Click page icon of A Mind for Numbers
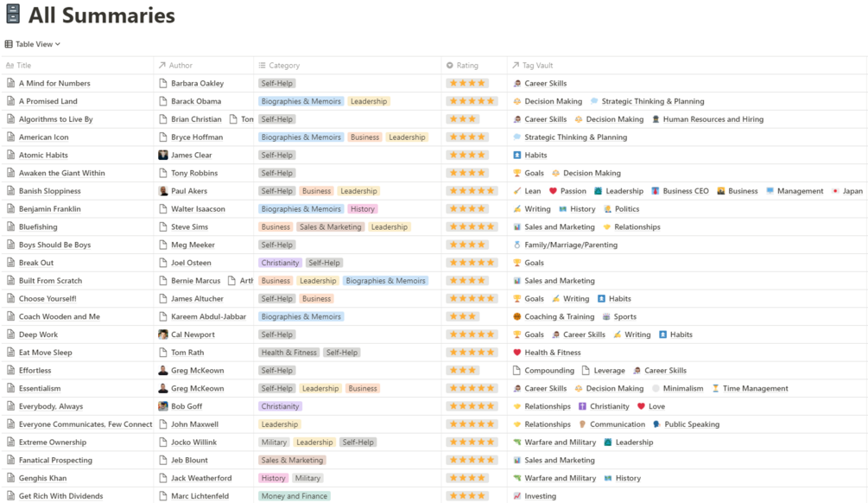The height and width of the screenshot is (503, 868). [10, 83]
